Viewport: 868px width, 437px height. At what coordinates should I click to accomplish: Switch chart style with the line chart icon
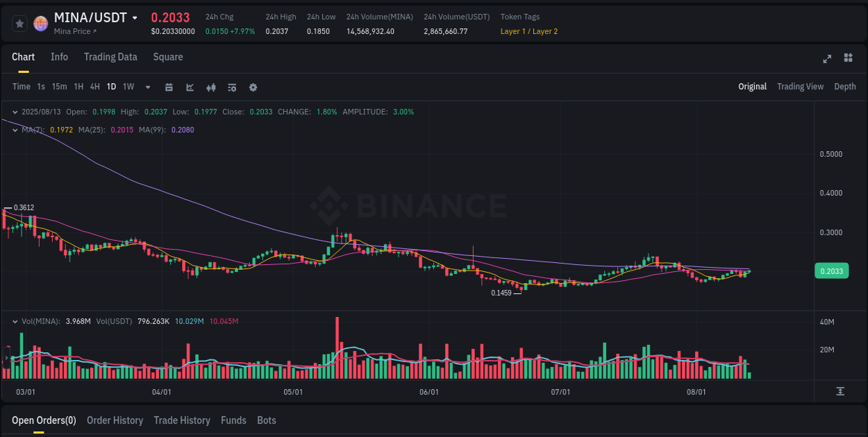[190, 87]
